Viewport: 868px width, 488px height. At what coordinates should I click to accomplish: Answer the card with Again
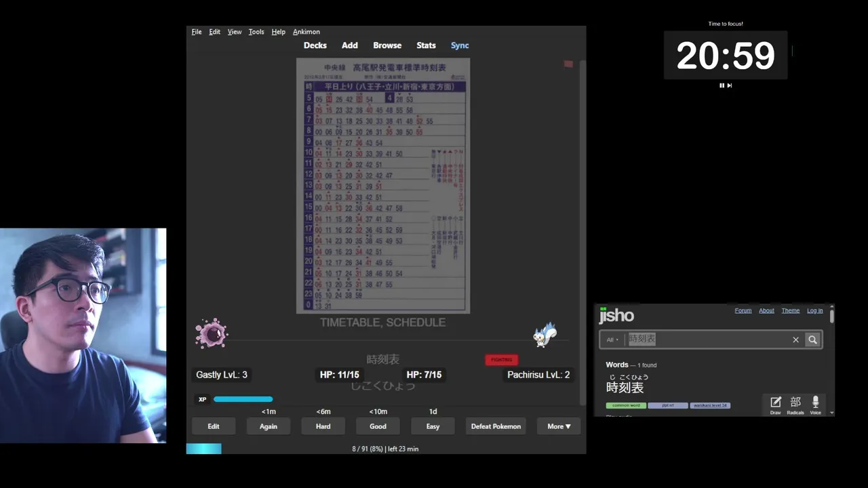pos(269,426)
